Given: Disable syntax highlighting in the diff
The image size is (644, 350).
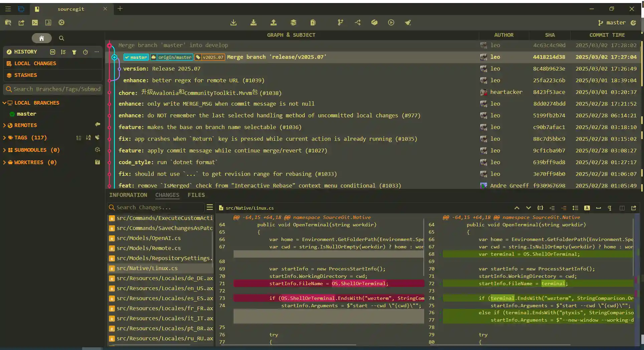Looking at the screenshot, I should pos(587,208).
